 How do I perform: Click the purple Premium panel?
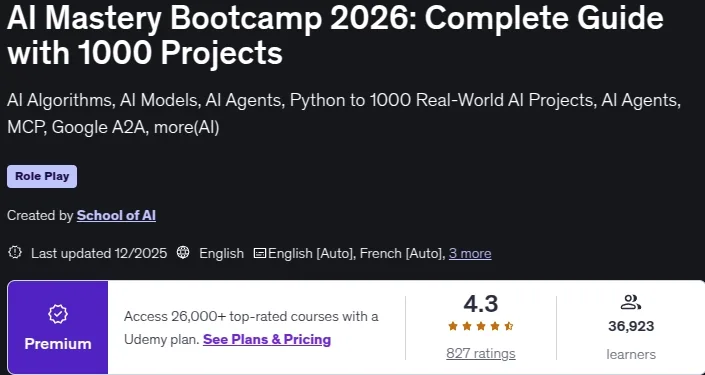tap(58, 327)
